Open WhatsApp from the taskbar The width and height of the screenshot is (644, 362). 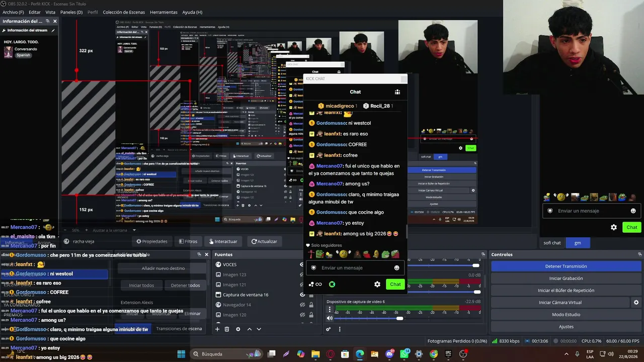405,354
